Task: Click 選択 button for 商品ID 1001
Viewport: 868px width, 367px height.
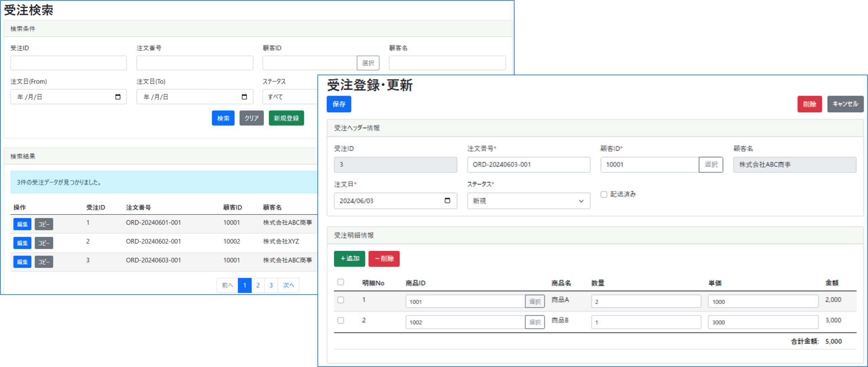Action: (x=535, y=301)
